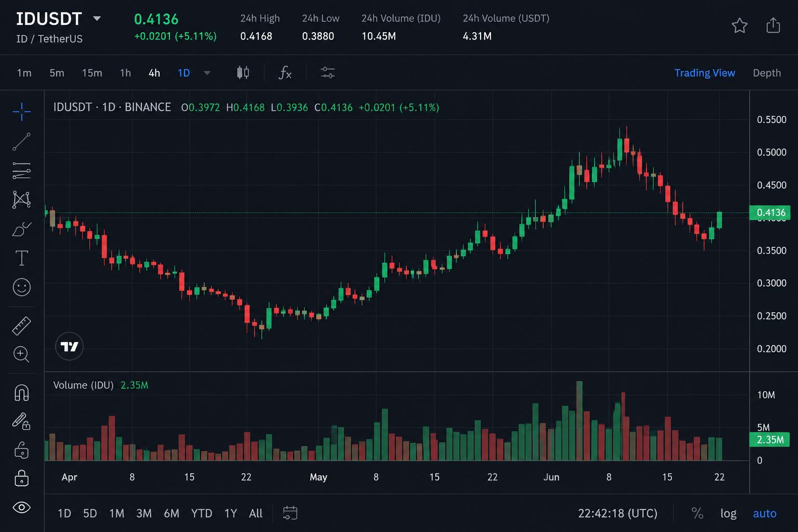Set bottom range to 1M
The width and height of the screenshot is (798, 532).
point(116,513)
